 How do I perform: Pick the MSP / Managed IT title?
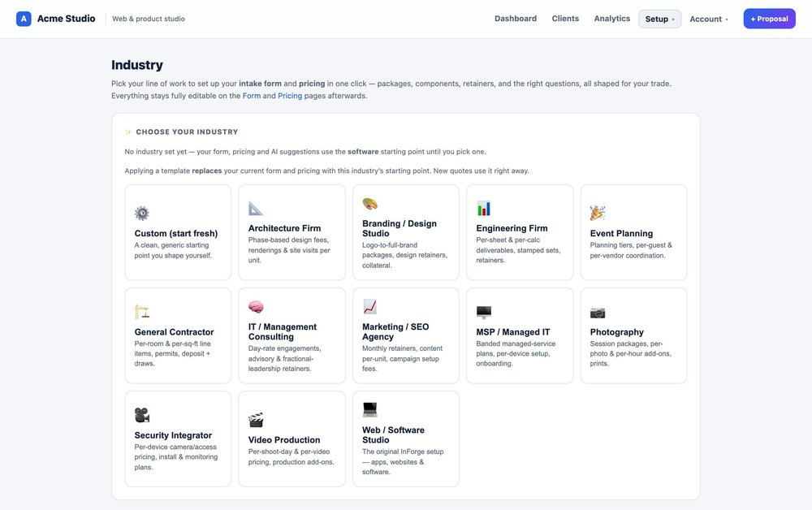(x=512, y=332)
